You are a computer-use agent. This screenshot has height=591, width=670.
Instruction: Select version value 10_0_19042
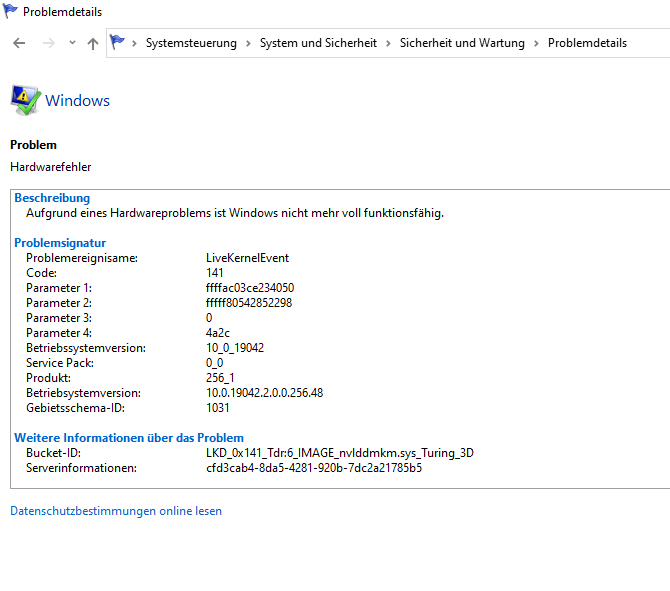235,348
